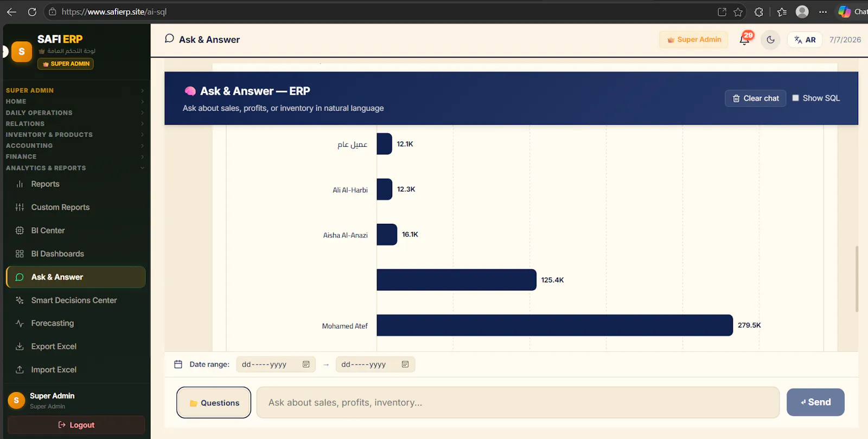The image size is (868, 439).
Task: Click the SUPER ADMIN badge under the logo
Action: [66, 64]
